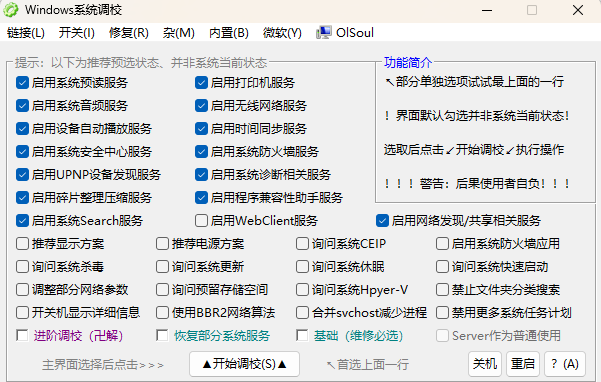Open the 微软(Y) menu

tap(282, 33)
